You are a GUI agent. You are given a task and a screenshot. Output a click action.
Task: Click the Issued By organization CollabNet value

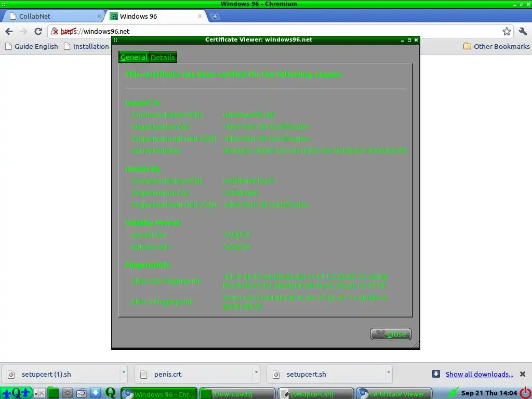pyautogui.click(x=240, y=193)
